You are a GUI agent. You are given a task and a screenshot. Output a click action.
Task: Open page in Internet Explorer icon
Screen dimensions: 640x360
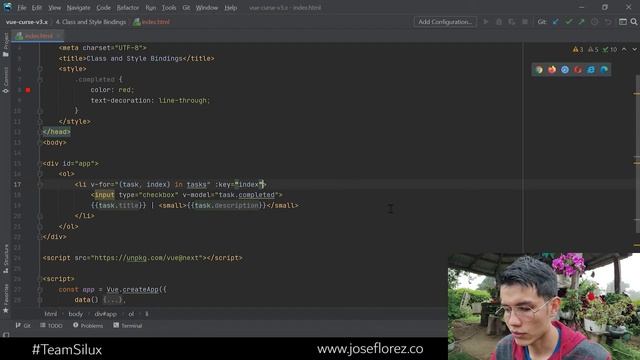(x=591, y=69)
